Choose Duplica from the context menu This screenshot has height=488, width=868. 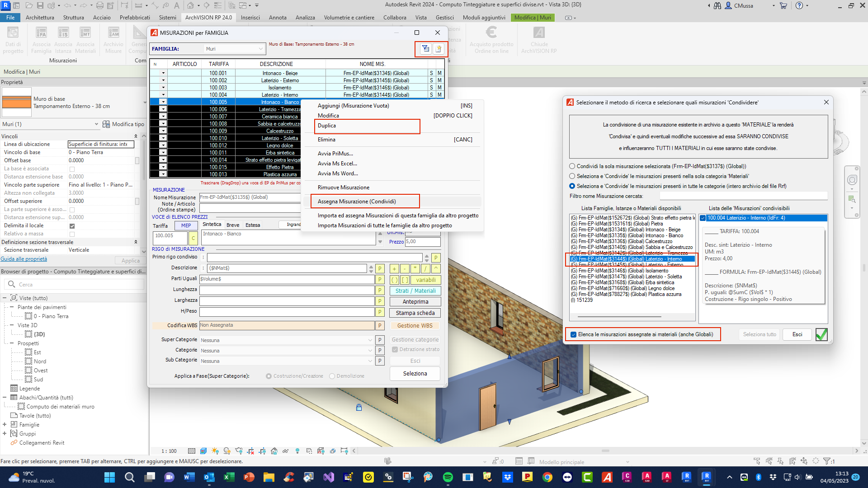(327, 126)
